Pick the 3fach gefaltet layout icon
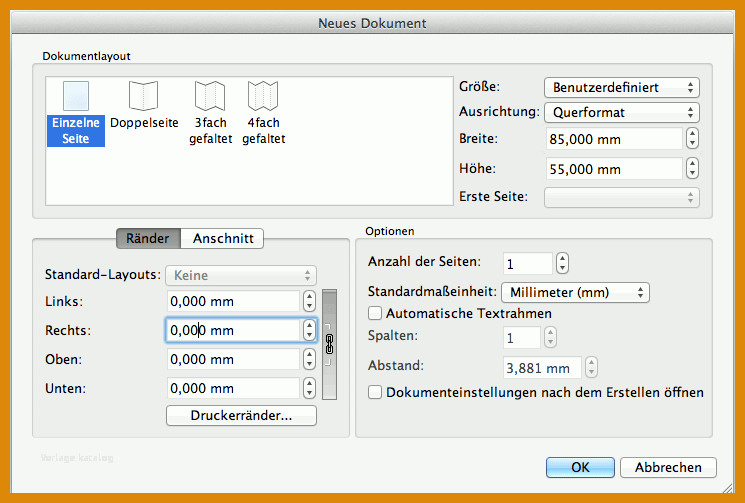 pos(210,96)
